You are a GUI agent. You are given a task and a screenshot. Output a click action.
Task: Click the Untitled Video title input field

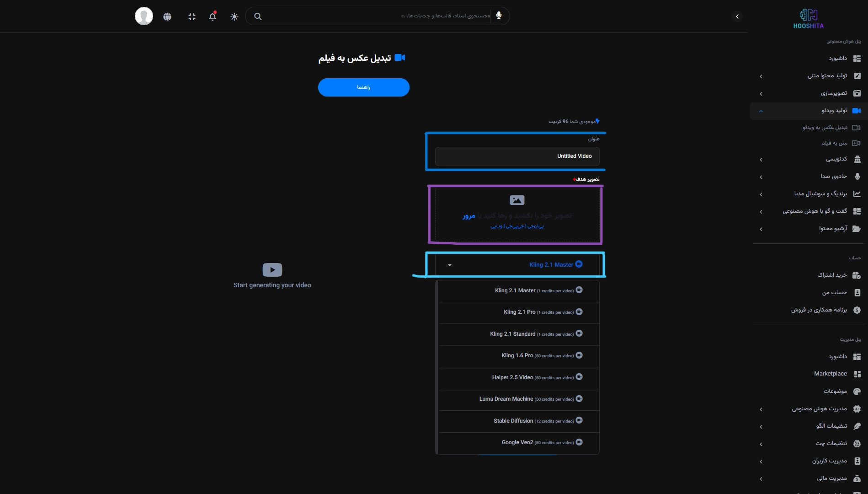pyautogui.click(x=516, y=156)
